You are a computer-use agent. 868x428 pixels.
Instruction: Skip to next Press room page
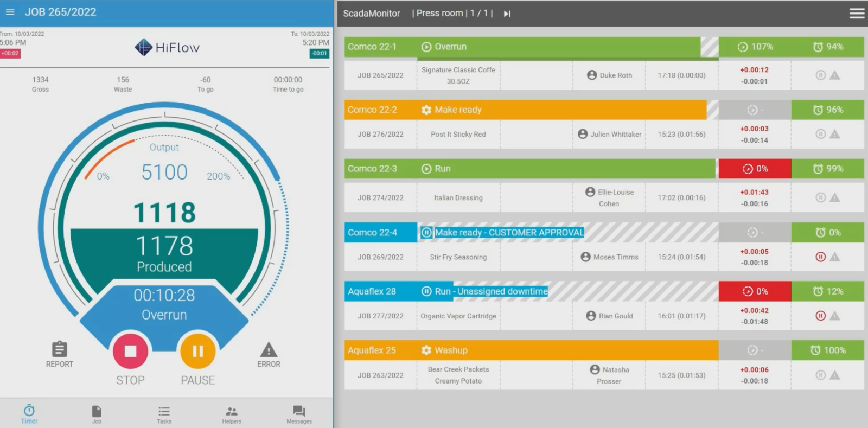507,14
